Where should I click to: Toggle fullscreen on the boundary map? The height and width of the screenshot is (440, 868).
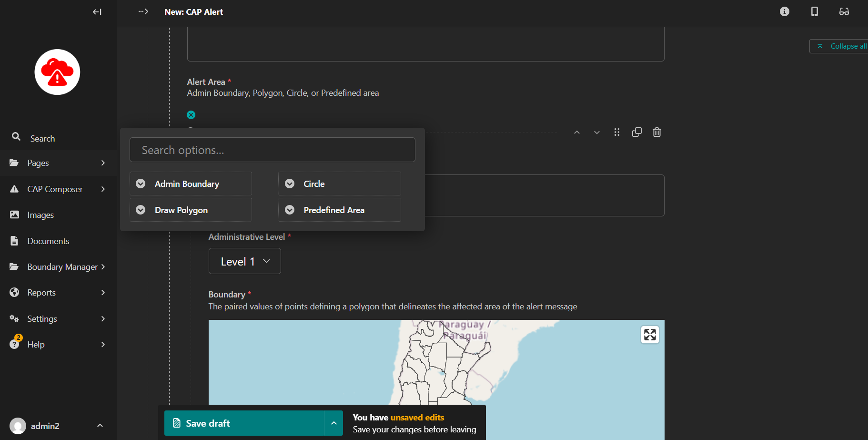(x=650, y=335)
